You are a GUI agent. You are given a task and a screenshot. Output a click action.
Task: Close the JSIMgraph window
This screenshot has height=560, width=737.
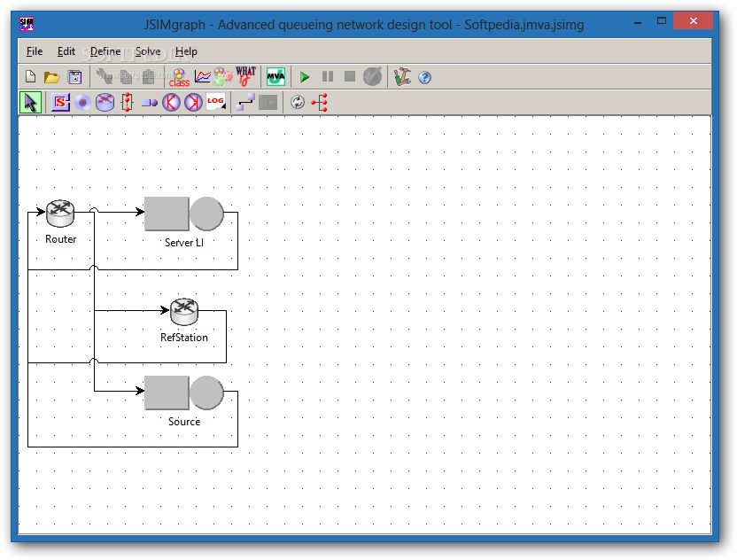tap(693, 20)
